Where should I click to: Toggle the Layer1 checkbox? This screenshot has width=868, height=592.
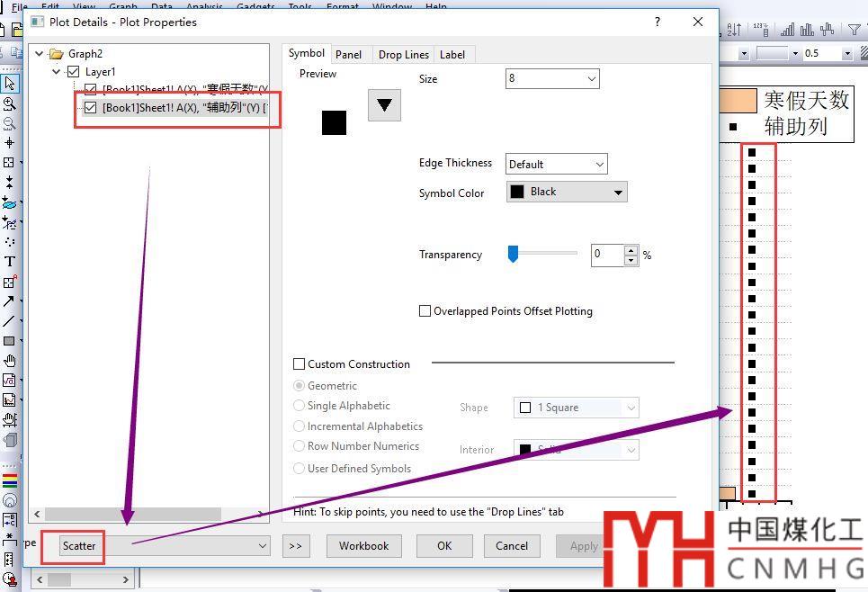[73, 71]
